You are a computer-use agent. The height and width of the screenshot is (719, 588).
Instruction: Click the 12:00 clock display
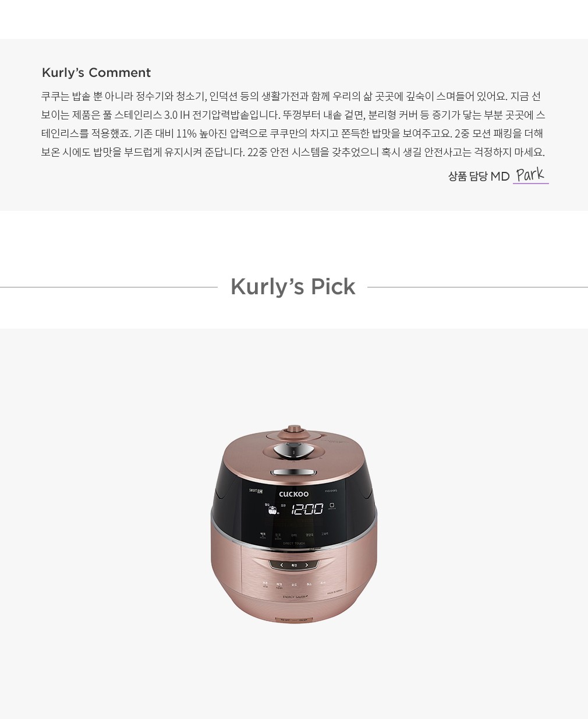tap(307, 510)
